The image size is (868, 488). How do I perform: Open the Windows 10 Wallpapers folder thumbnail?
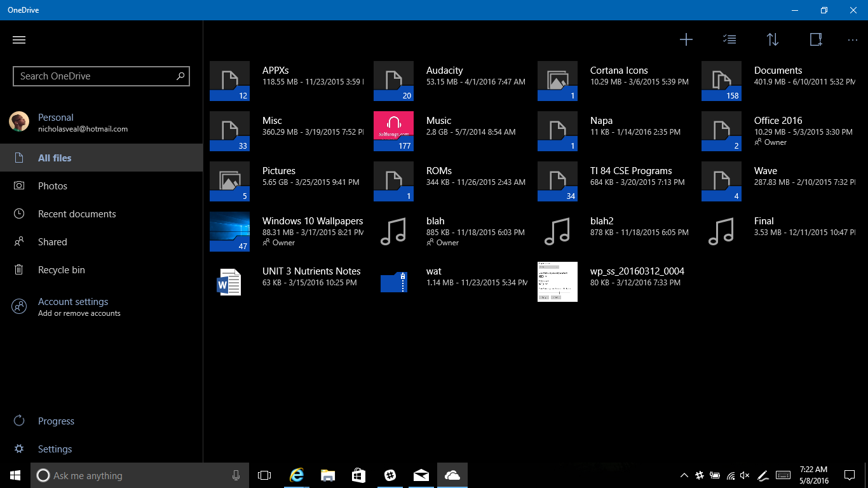click(229, 231)
